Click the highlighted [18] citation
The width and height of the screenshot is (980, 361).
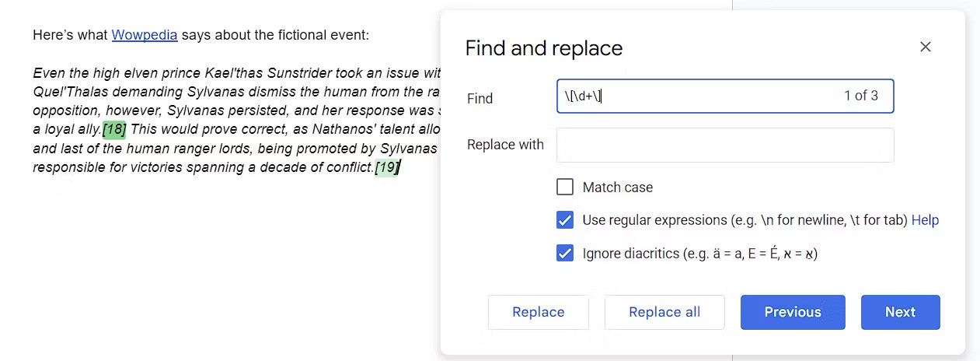point(114,129)
